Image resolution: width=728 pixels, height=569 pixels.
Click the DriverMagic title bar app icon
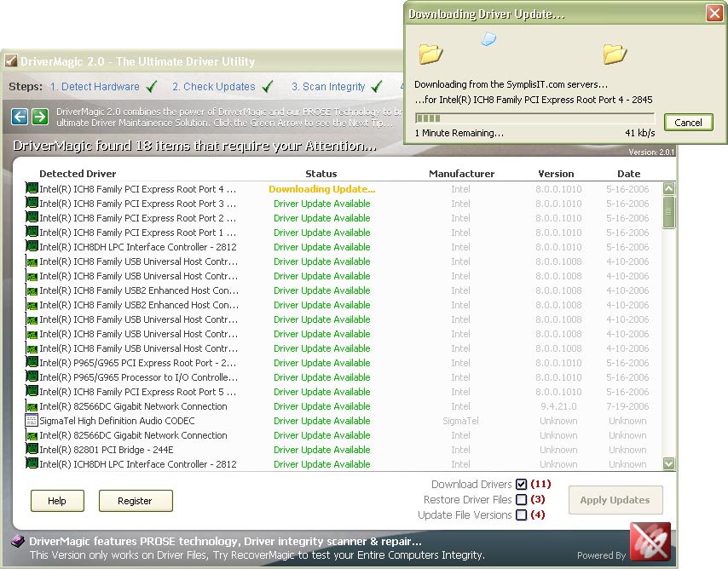[11, 60]
